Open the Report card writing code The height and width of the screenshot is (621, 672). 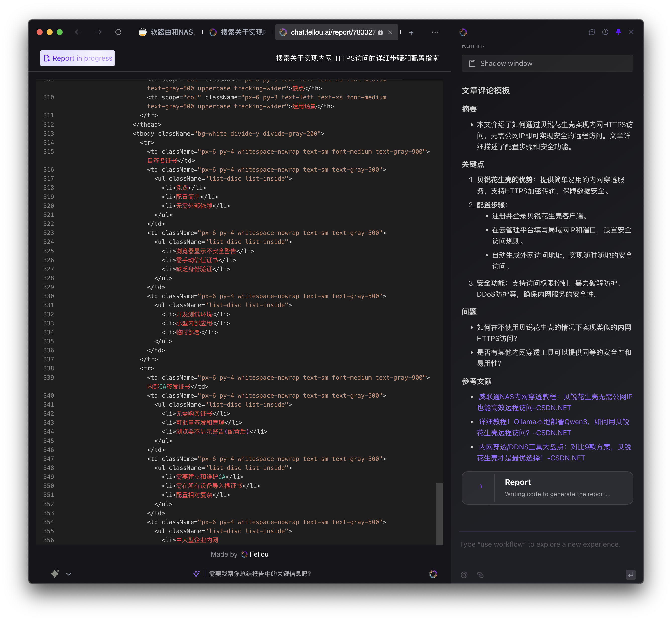[547, 488]
